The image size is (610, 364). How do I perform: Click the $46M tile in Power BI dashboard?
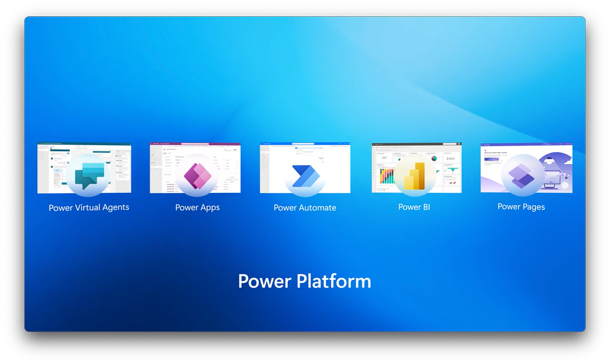pyautogui.click(x=450, y=158)
